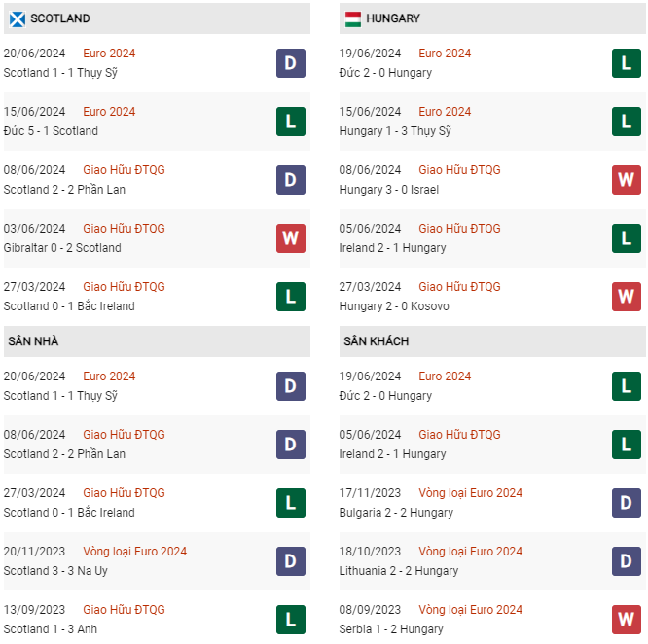Click the L badge for Đức 5-1 Scotland
The image size is (648, 644).
(291, 122)
